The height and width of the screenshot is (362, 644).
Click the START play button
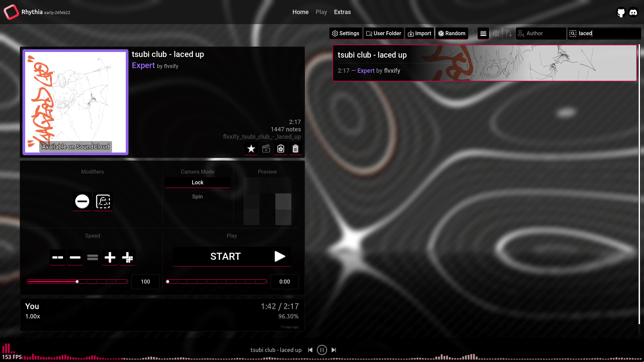pos(232,256)
